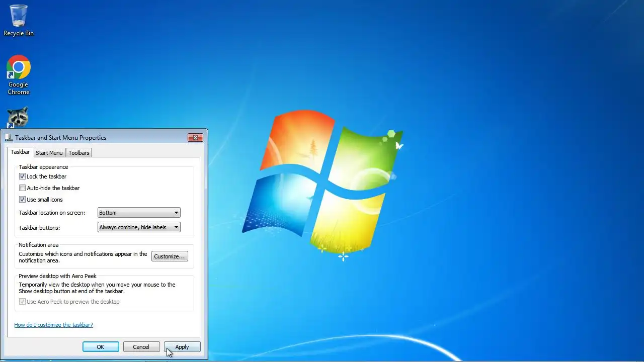Viewport: 644px width, 362px height.
Task: Click the Preview desktop with Aero Peek label
Action: click(x=58, y=276)
